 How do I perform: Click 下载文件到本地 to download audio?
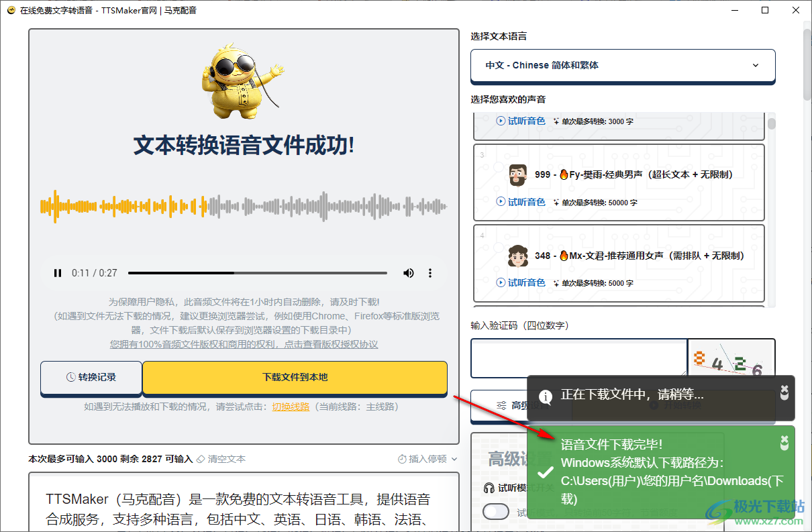[x=294, y=378]
